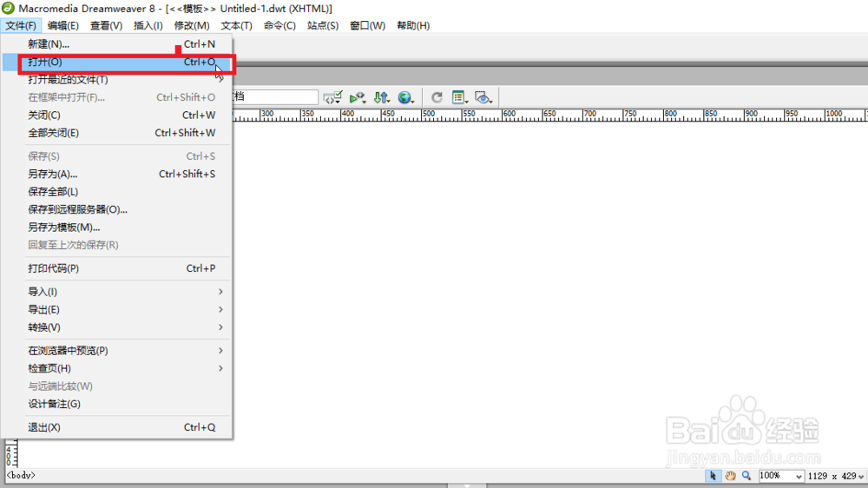Open the View Options list icon
Viewport: 868px width, 488px height.
coord(460,97)
